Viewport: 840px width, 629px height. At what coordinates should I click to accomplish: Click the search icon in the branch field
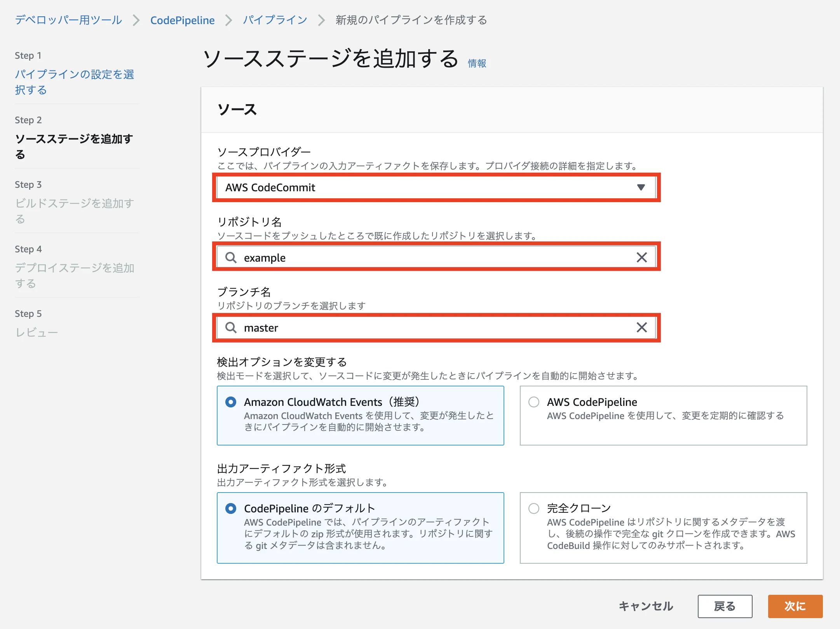(231, 327)
